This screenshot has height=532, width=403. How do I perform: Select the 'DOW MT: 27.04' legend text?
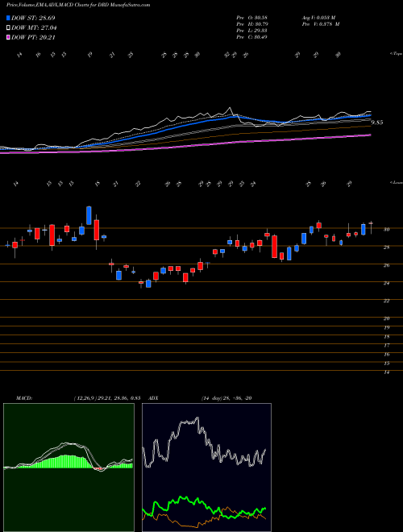[34, 28]
